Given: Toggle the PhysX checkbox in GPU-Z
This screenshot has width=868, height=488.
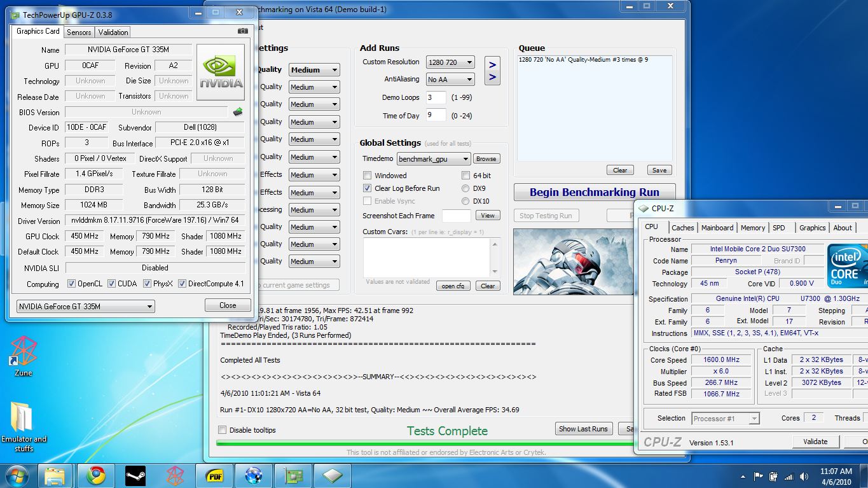Looking at the screenshot, I should pos(147,284).
